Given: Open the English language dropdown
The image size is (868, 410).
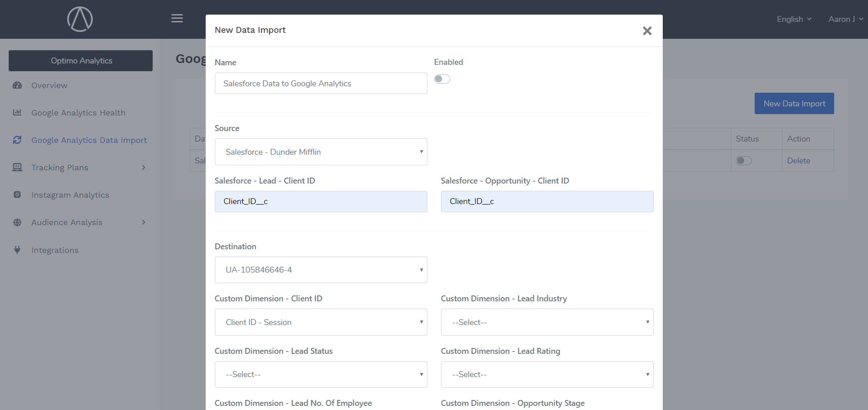Looking at the screenshot, I should point(794,19).
